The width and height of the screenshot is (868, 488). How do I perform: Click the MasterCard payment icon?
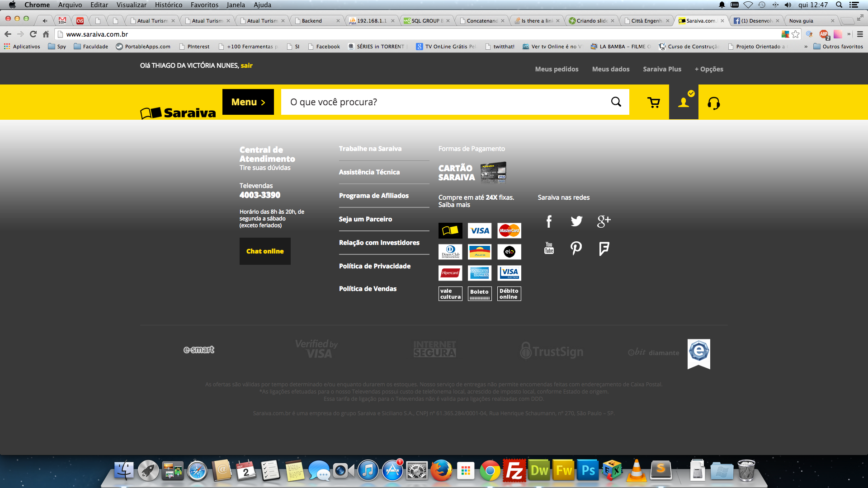click(509, 230)
